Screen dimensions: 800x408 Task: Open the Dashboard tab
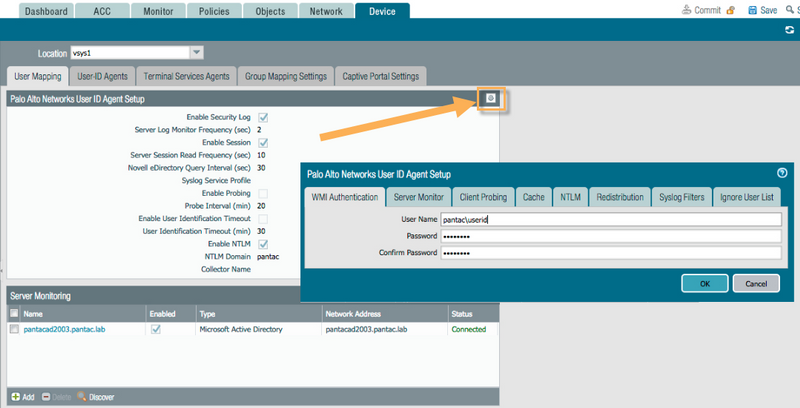pyautogui.click(x=46, y=11)
